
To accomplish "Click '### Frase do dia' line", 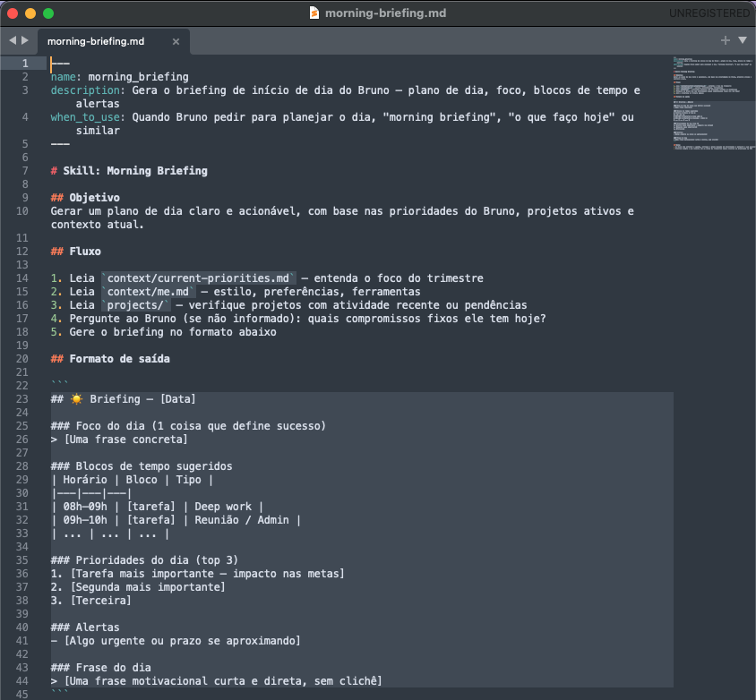I will click(100, 668).
